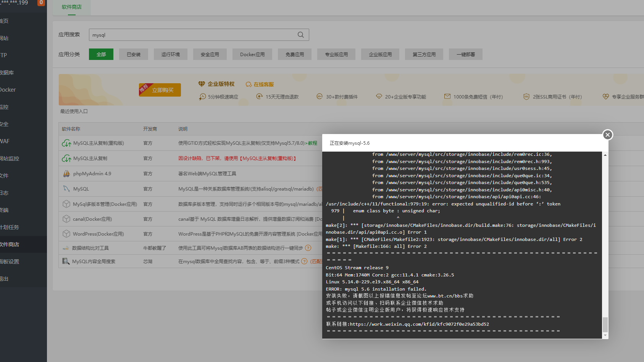This screenshot has height=362, width=644.
Task: Click the 牛都敏醒了 developer cell
Action: 155,248
